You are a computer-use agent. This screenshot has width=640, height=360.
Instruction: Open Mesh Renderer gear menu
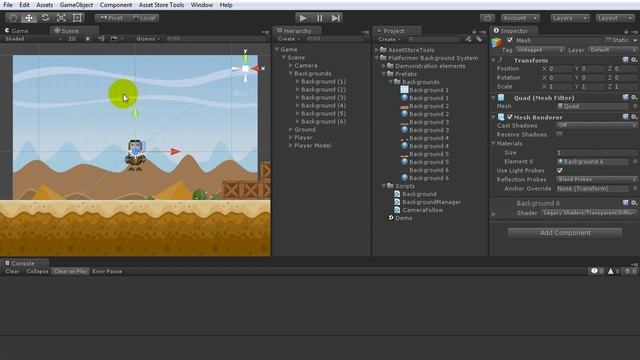tap(634, 117)
